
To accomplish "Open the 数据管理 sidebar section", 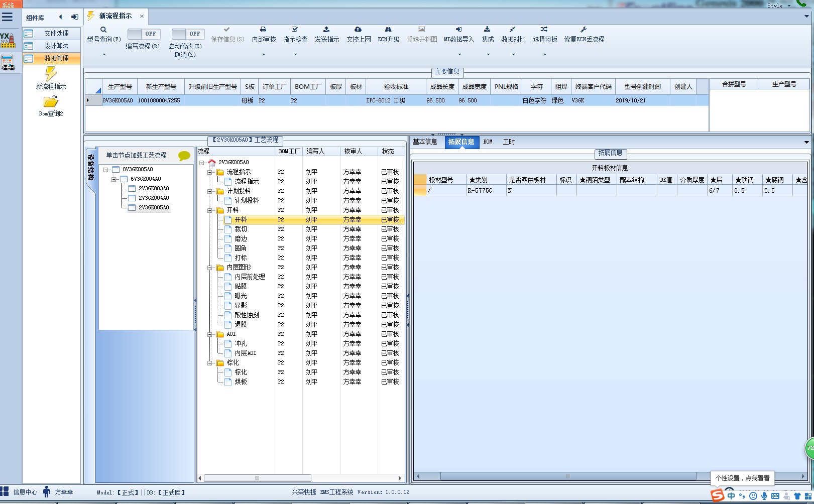I will (52, 58).
